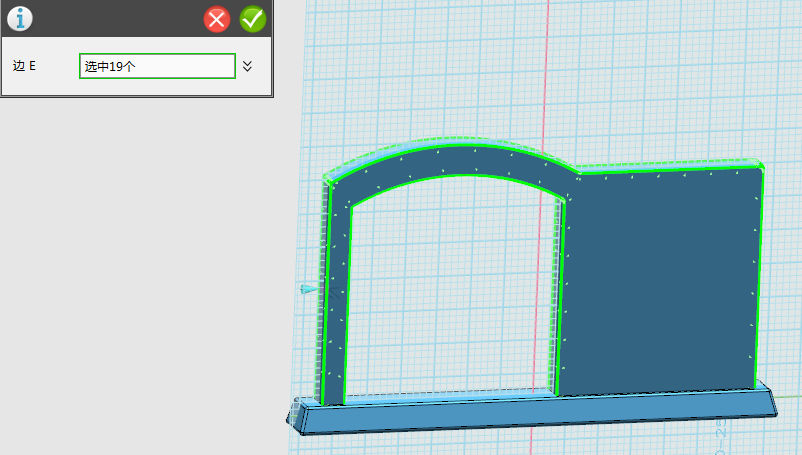Click the top-right corner of the panel

point(761,166)
